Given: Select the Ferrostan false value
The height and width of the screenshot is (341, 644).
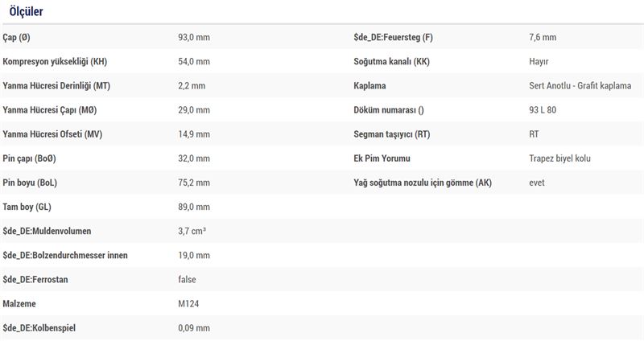Looking at the screenshot, I should click(x=187, y=279).
